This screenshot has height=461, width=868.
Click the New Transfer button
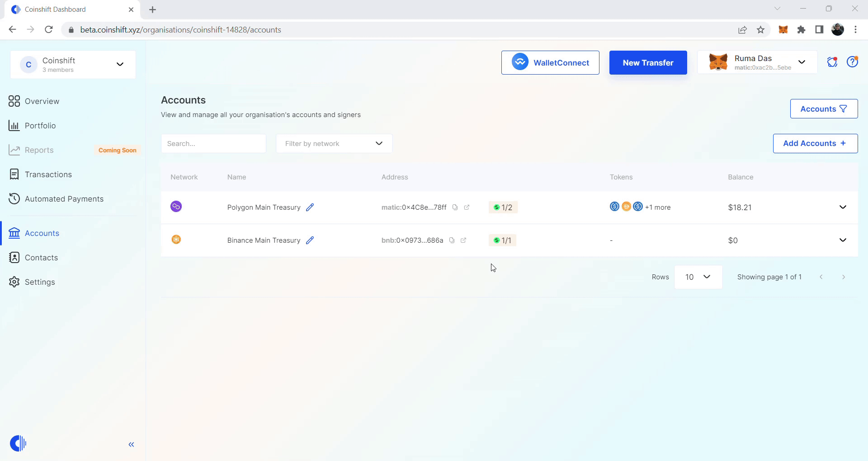coord(648,63)
